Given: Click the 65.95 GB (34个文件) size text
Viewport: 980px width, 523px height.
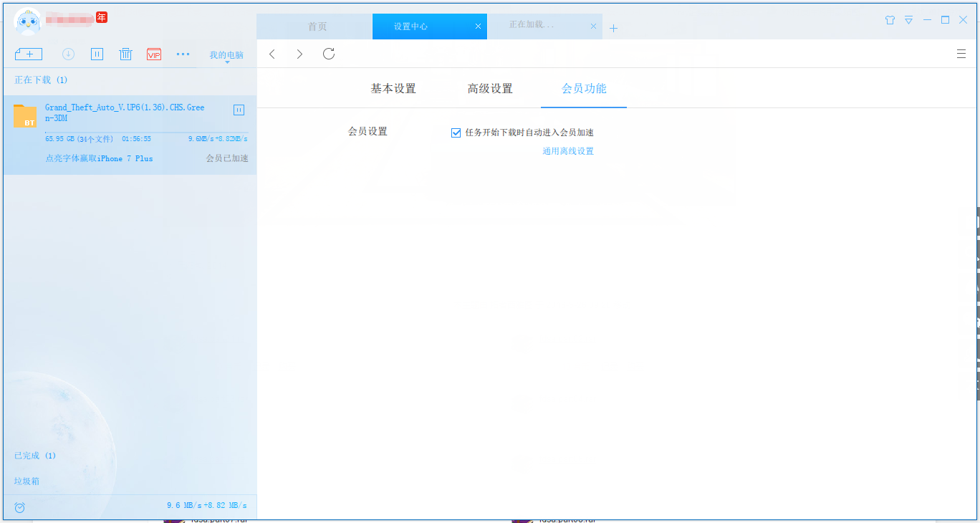Looking at the screenshot, I should [79, 139].
